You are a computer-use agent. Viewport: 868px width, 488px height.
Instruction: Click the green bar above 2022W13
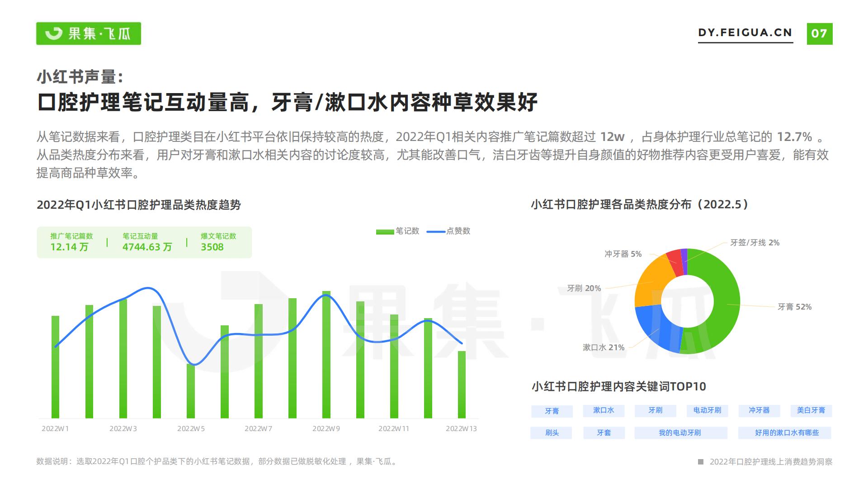click(x=462, y=385)
